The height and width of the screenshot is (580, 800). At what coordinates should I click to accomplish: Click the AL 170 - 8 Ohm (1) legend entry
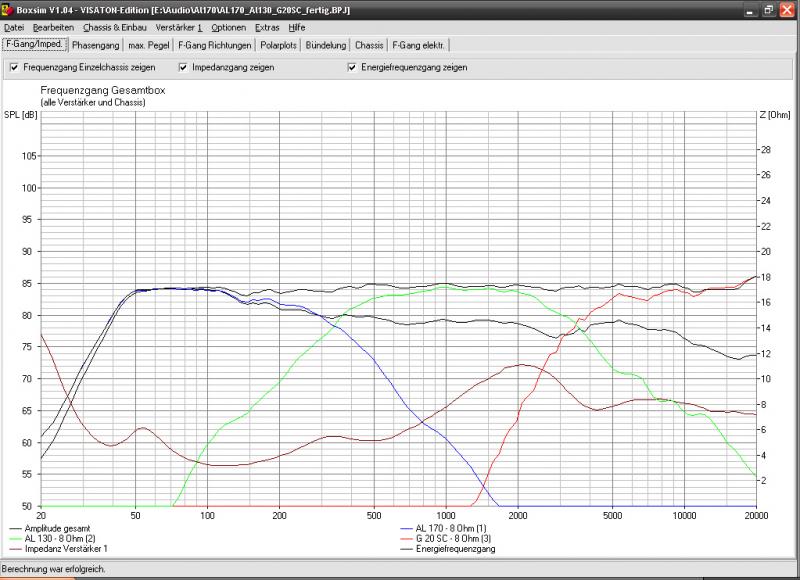click(x=443, y=528)
